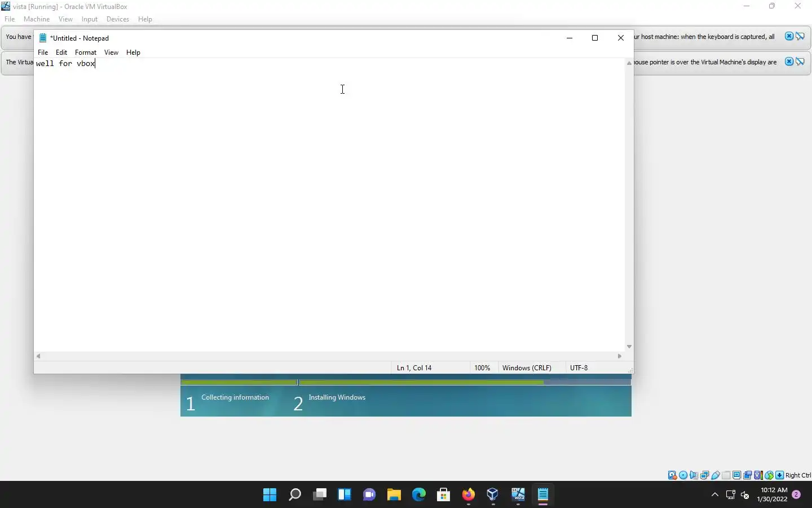812x508 pixels.
Task: Open Notepad's Format menu
Action: pos(86,52)
